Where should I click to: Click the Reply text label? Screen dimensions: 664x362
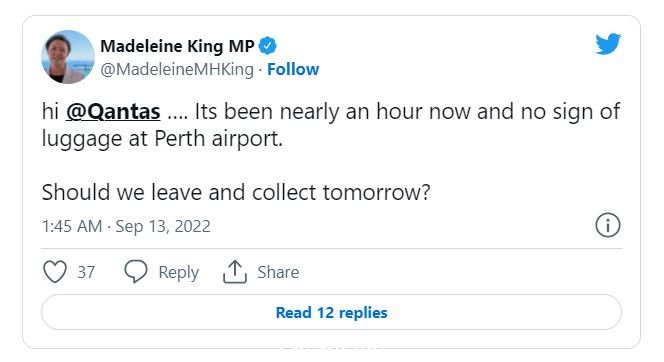click(178, 272)
